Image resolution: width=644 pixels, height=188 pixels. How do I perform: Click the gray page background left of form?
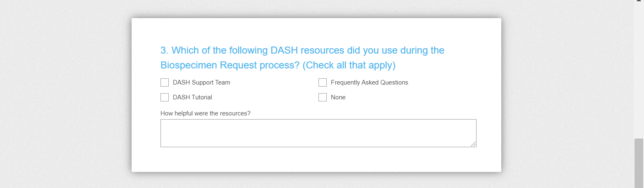(66, 95)
